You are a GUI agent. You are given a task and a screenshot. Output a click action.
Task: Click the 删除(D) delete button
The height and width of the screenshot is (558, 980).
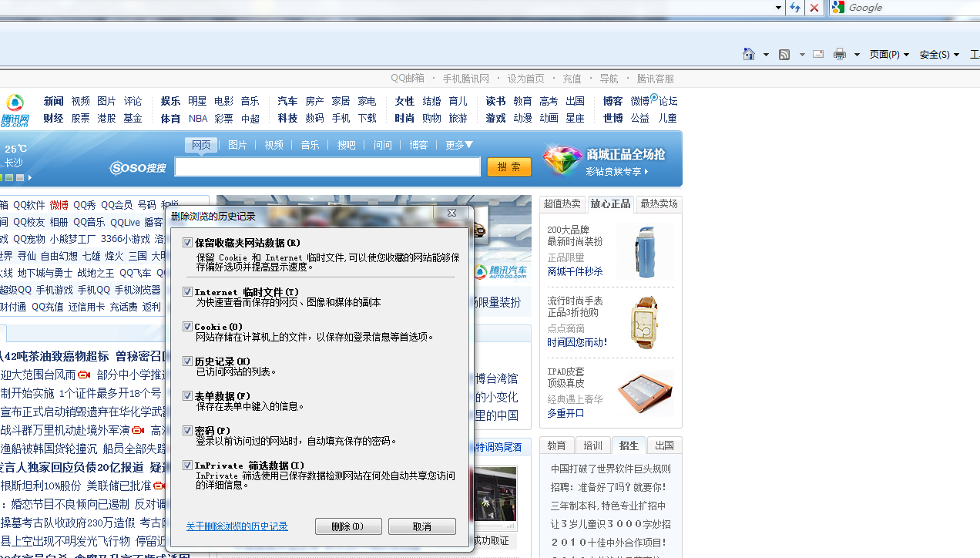(348, 526)
